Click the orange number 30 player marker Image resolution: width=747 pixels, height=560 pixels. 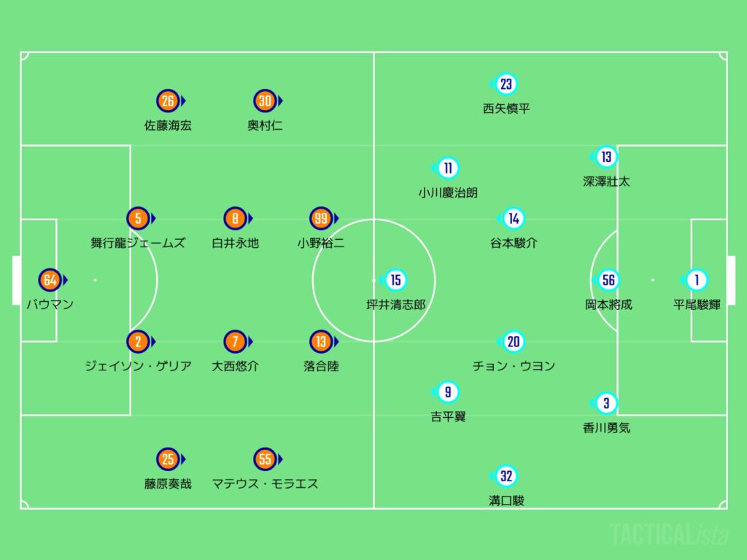[264, 101]
